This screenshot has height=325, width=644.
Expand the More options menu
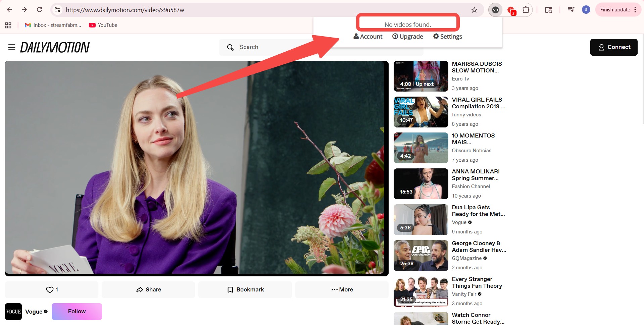click(342, 289)
